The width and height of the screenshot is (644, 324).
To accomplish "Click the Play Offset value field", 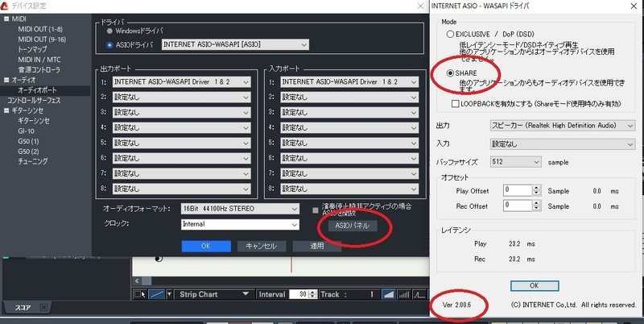I will tap(518, 190).
